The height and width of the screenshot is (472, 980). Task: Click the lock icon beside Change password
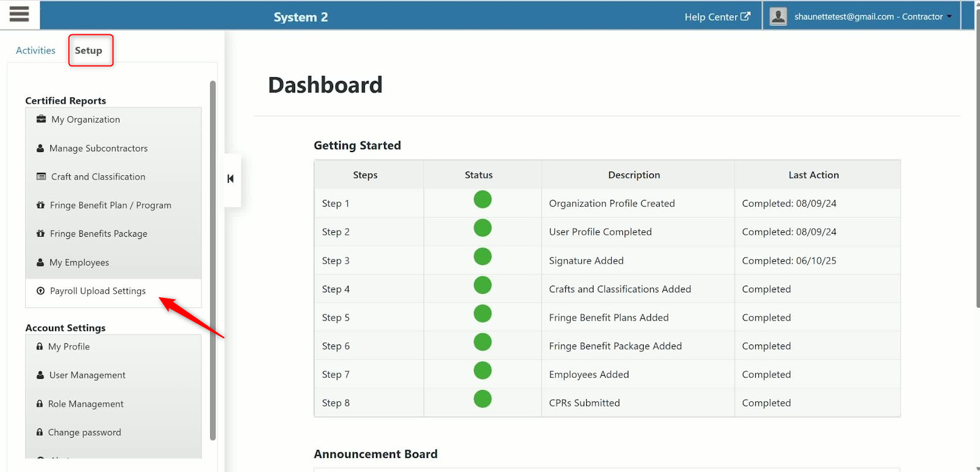coord(40,432)
